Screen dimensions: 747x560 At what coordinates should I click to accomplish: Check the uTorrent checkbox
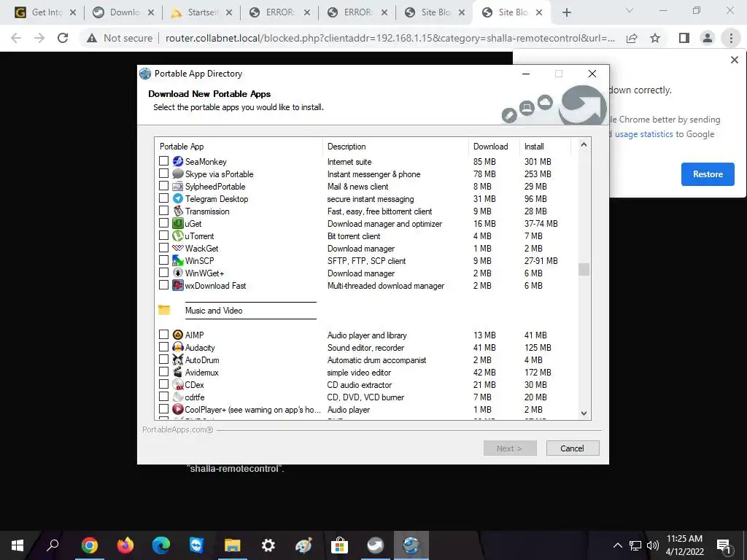pos(163,236)
